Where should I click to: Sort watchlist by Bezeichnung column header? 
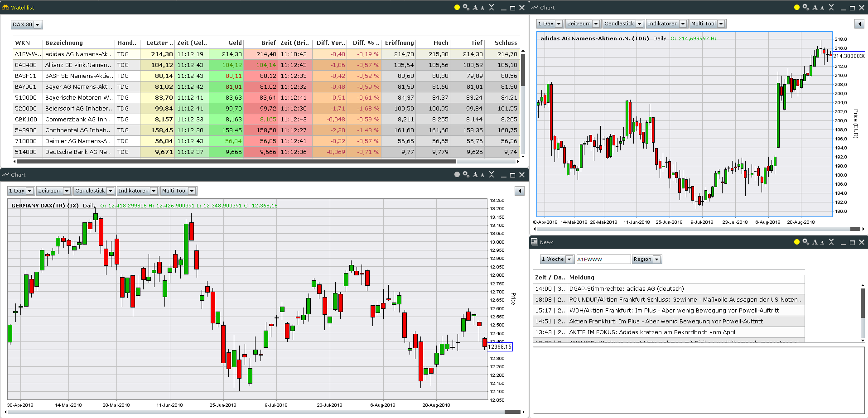[x=64, y=43]
